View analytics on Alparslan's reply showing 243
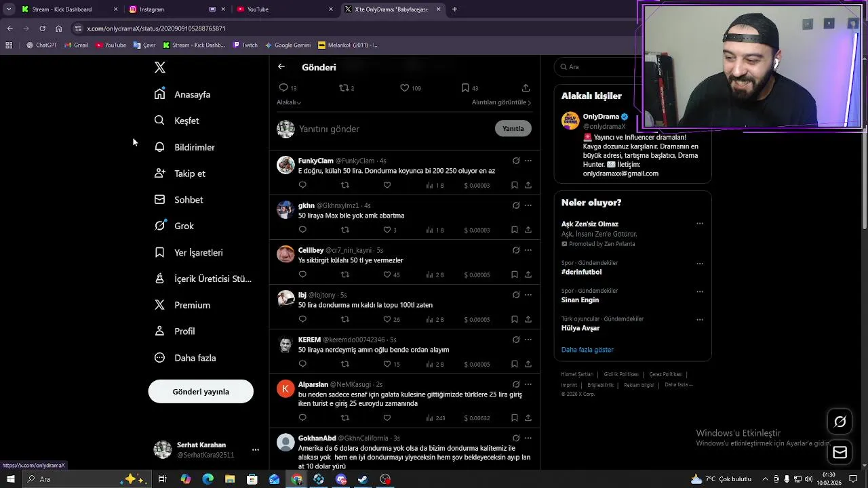 435,418
